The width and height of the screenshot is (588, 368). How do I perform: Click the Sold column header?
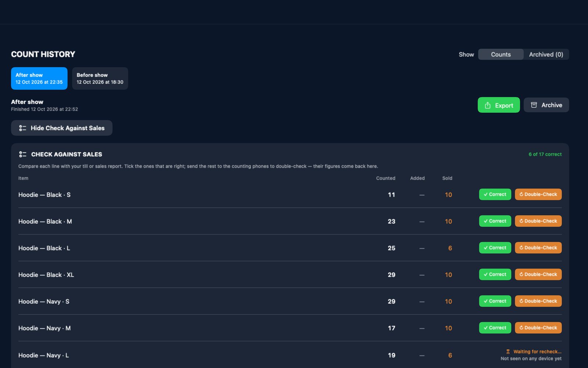pos(447,178)
